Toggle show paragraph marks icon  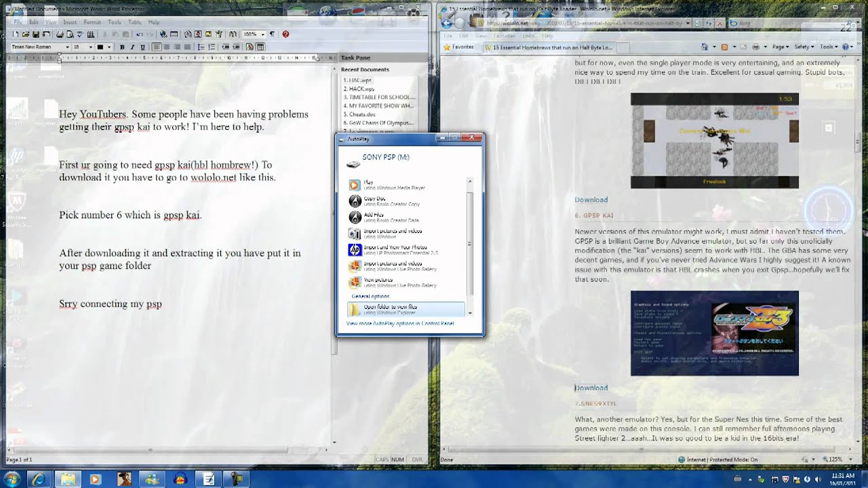(x=272, y=35)
